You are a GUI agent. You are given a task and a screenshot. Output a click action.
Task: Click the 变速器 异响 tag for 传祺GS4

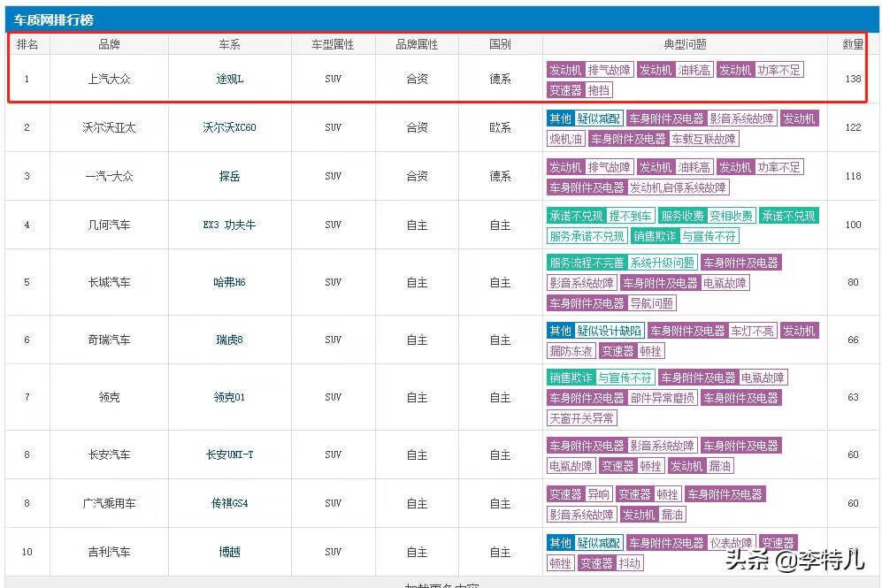[x=579, y=494]
